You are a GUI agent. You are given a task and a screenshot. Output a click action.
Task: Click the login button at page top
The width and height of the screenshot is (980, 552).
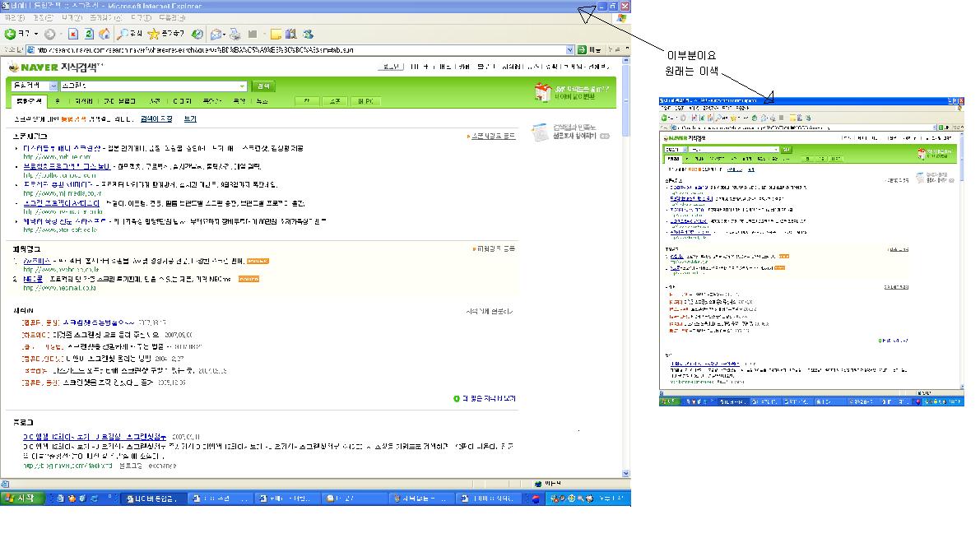(x=391, y=67)
